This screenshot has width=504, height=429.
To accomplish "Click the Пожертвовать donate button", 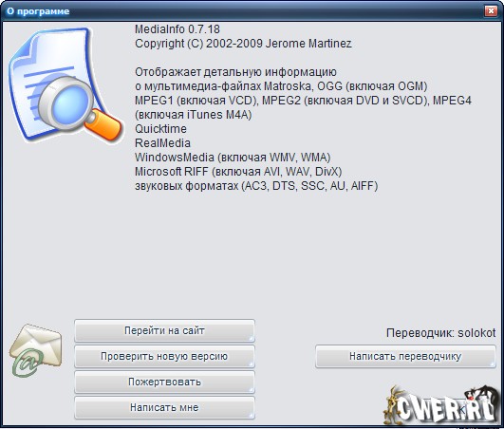I will [164, 382].
